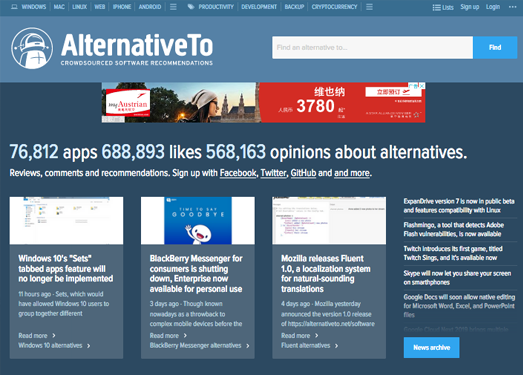Open the Windows 10 alternatives link
The image size is (523, 375).
pos(50,345)
